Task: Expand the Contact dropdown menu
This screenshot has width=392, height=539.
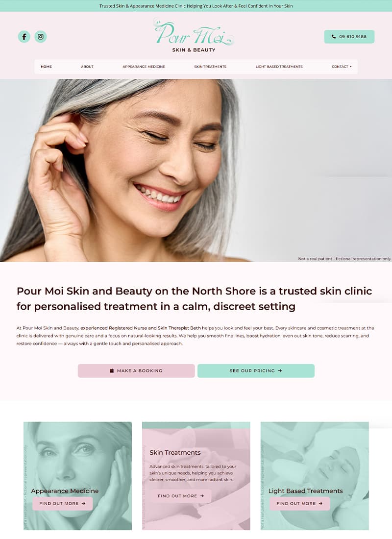Action: pyautogui.click(x=342, y=67)
